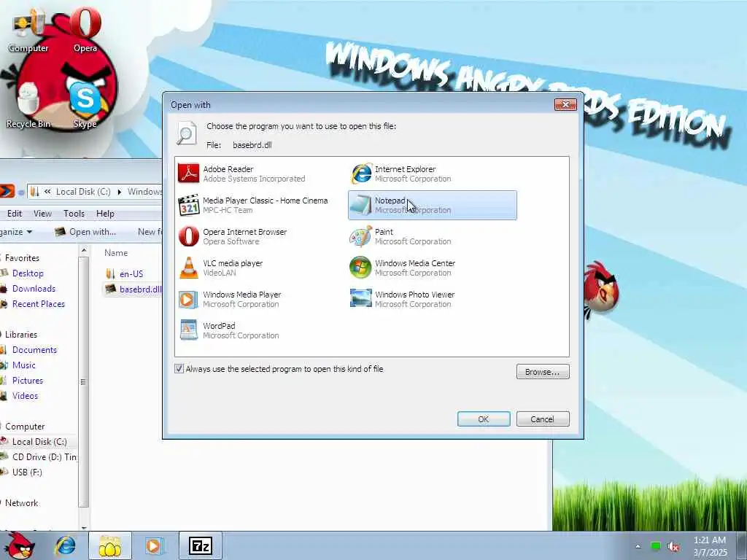Viewport: 747px width, 560px height.
Task: Open the Tools menu in Explorer
Action: coord(74,214)
